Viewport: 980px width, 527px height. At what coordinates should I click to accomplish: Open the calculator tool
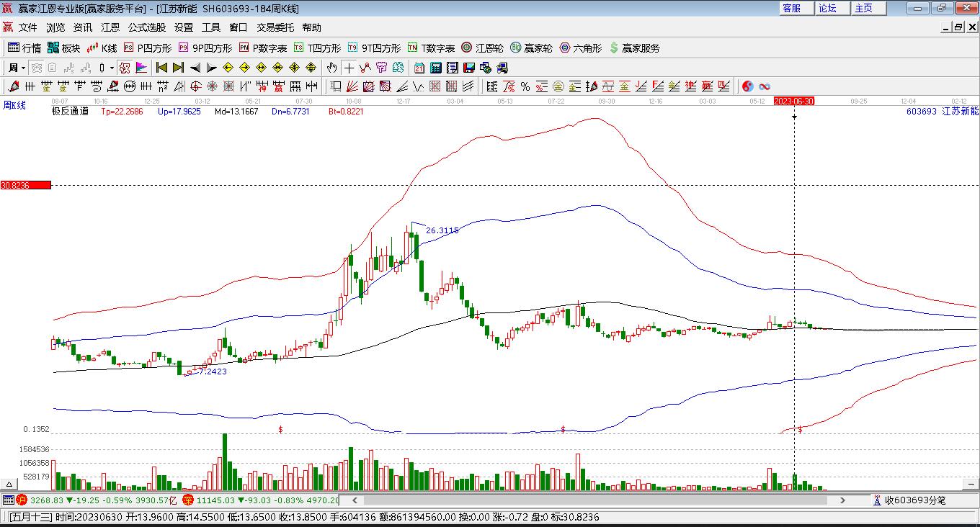click(x=435, y=68)
